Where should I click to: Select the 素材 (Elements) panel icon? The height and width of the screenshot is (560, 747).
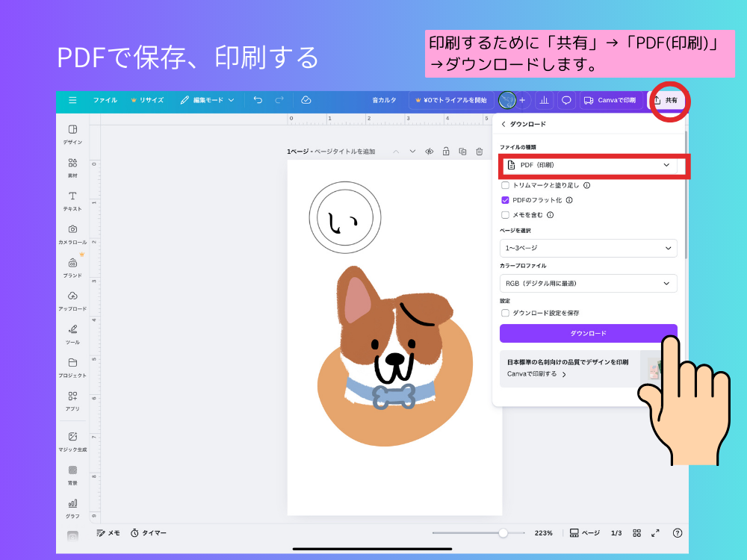71,164
